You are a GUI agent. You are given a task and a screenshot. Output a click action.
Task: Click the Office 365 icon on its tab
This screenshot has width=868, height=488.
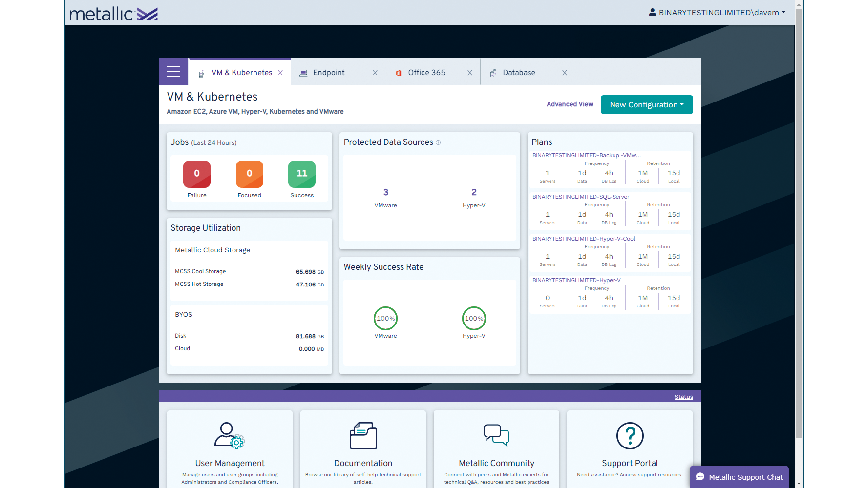[399, 72]
